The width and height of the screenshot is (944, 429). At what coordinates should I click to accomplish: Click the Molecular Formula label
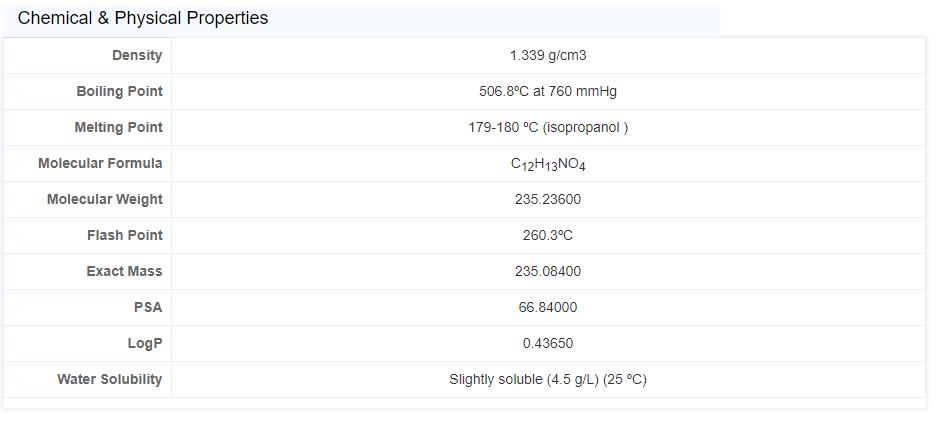pos(100,163)
